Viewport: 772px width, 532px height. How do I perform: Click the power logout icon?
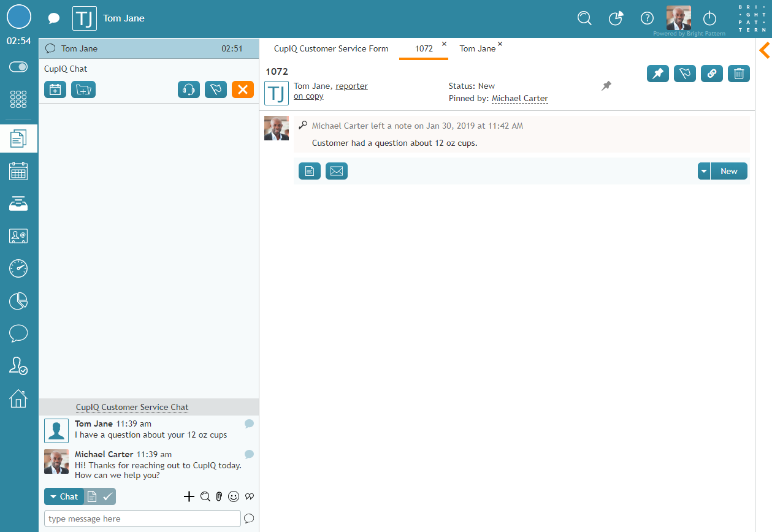click(709, 18)
